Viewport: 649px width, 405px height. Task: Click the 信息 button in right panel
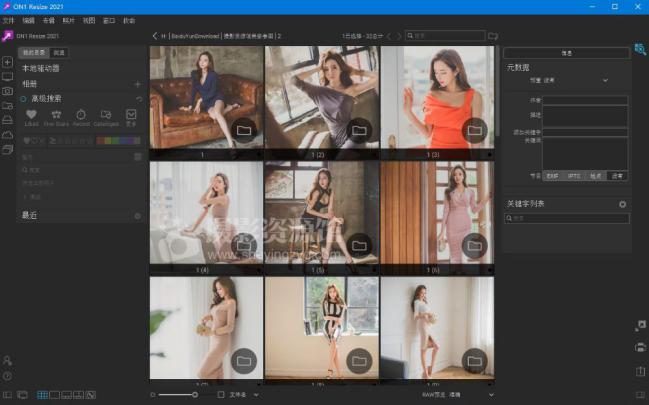coord(566,53)
